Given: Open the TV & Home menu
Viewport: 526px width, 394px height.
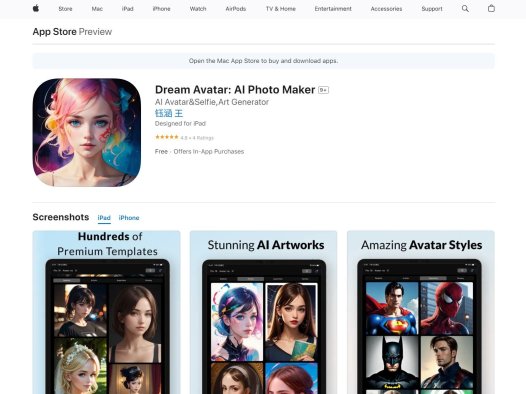Looking at the screenshot, I should coord(280,9).
